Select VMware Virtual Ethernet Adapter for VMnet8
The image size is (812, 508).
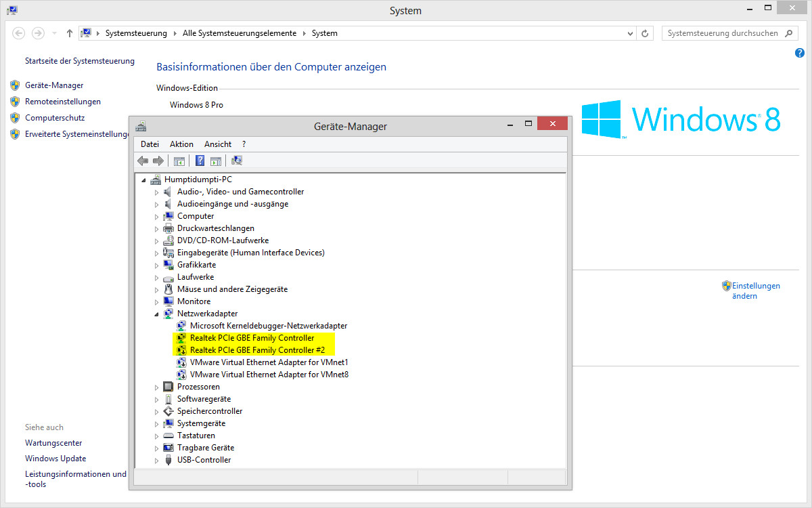click(x=269, y=375)
